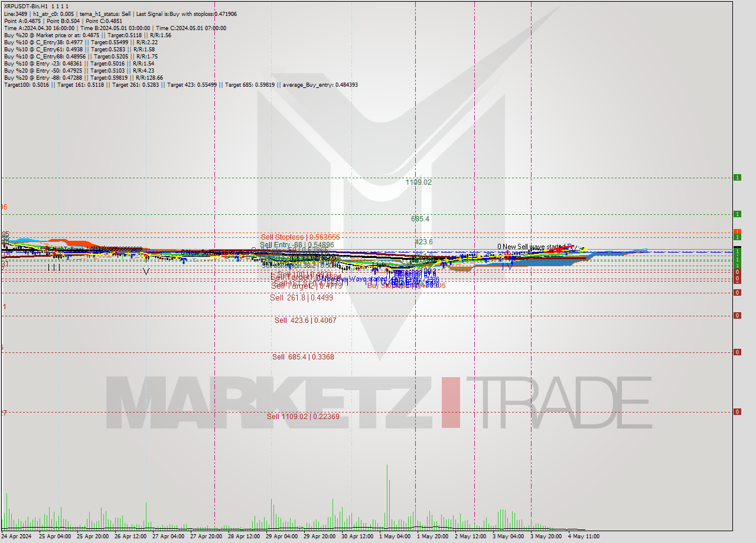Screen dimensions: 756x543
Task: Select the 'Sell Stoploss | 0.563556' label
Action: point(300,237)
